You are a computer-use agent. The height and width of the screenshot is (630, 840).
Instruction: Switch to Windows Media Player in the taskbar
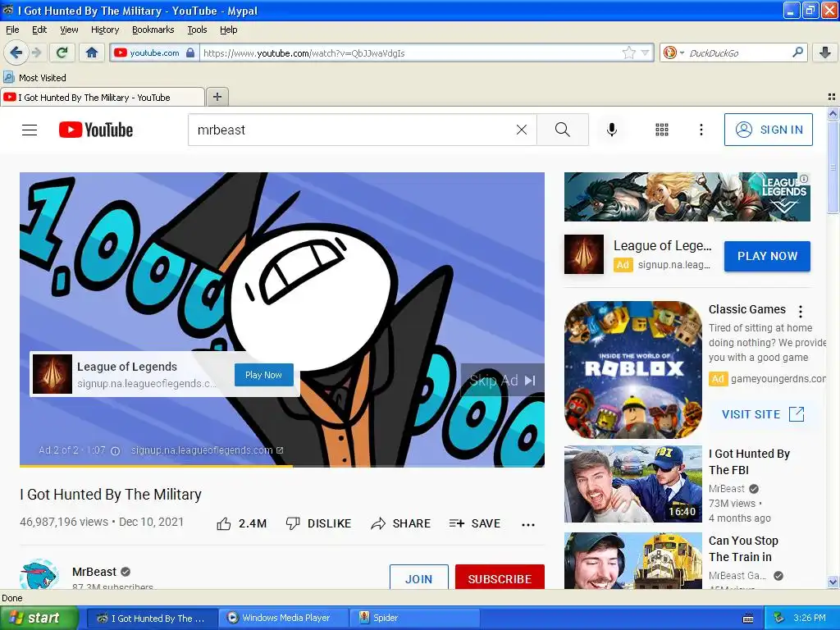[285, 619]
